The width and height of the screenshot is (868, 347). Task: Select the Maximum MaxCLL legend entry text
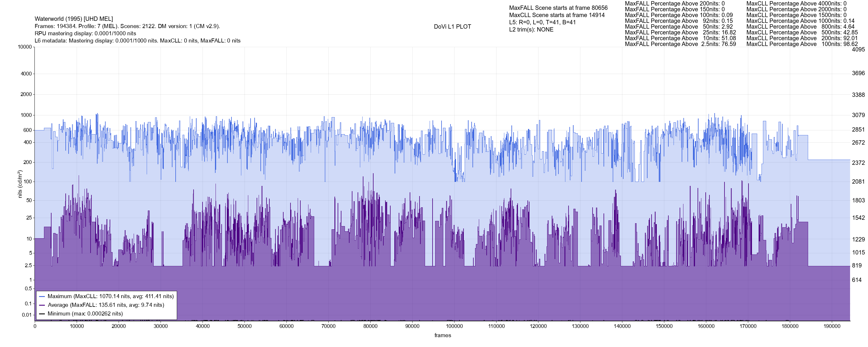point(111,296)
